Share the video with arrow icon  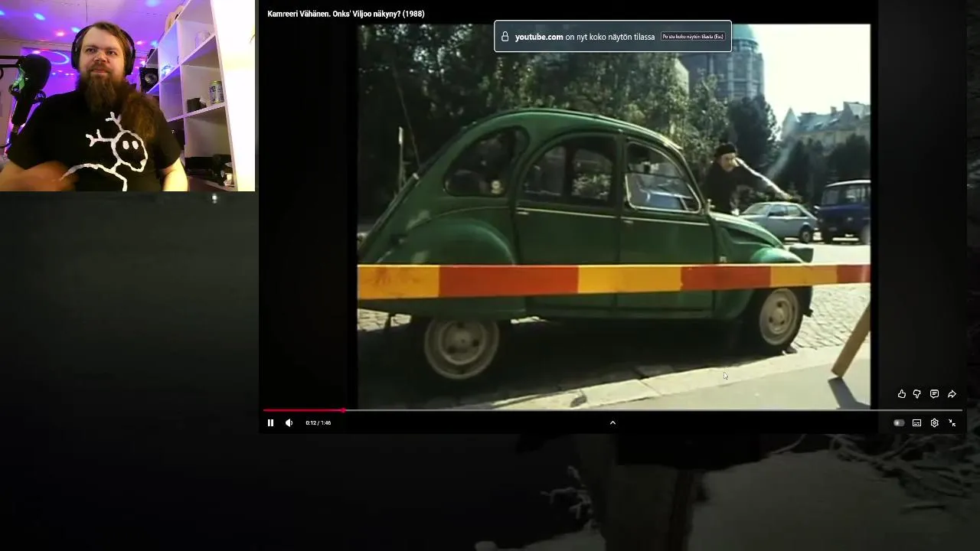(x=952, y=394)
